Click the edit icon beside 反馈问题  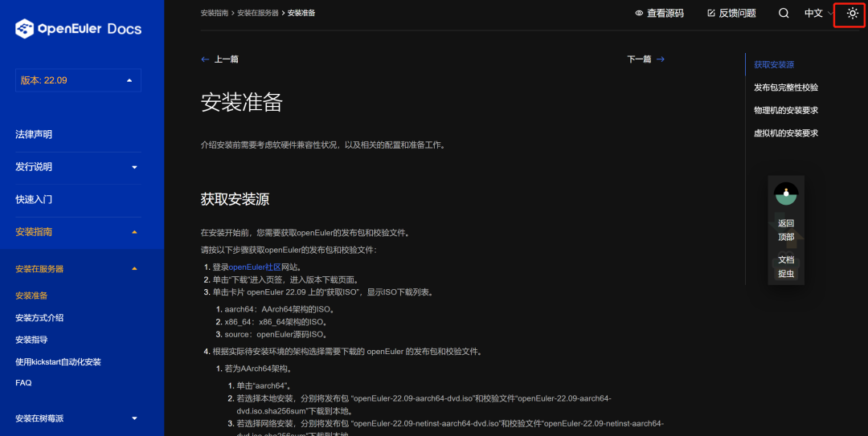[710, 14]
